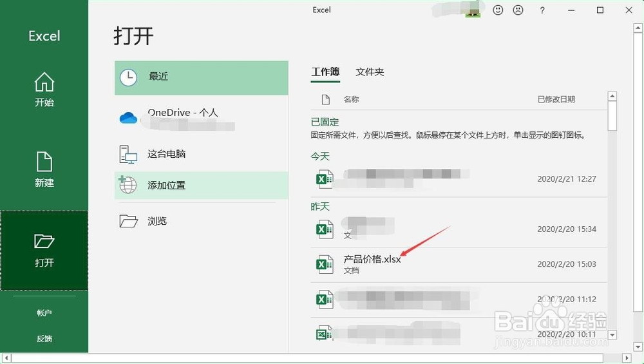
Task: Open the 帐户 account page
Action: tap(44, 313)
